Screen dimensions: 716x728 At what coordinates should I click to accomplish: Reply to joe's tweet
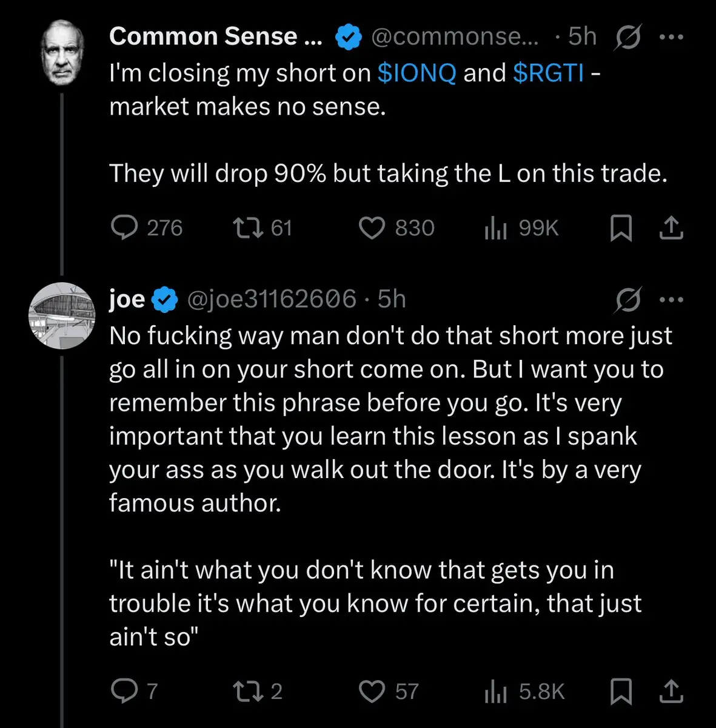tap(125, 692)
